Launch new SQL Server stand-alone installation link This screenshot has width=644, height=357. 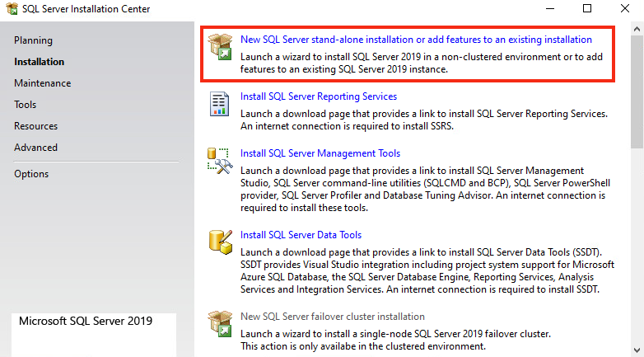pos(416,40)
